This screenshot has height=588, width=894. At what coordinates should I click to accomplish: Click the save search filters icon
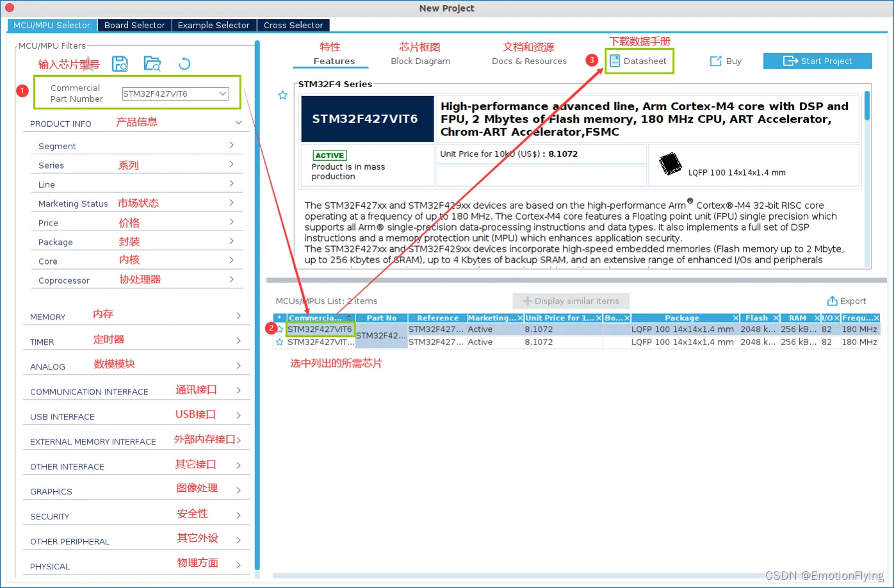[x=120, y=63]
